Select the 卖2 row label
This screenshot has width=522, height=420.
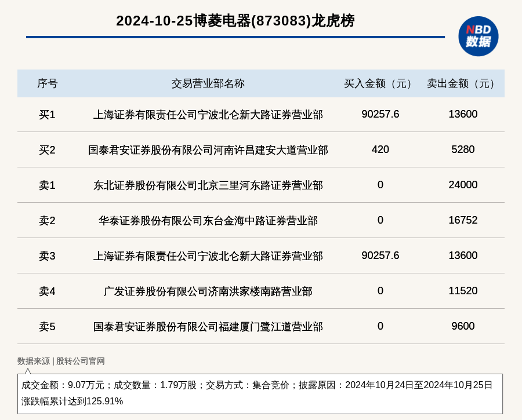click(48, 221)
